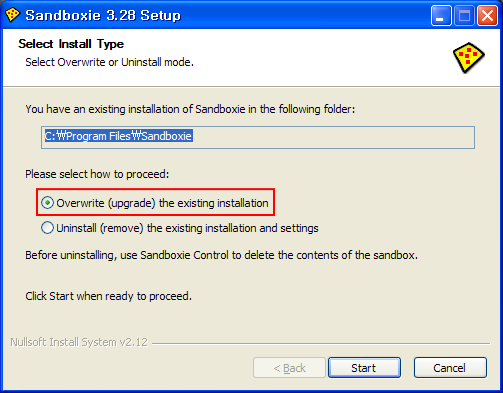Minimize the Sandboxie Setup window
This screenshot has height=393, width=503.
point(441,16)
